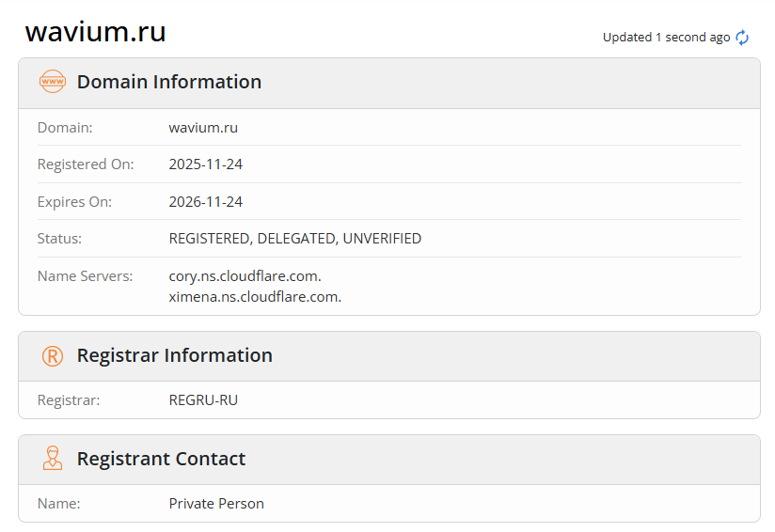Click the domain value wavium.ru

[x=203, y=127]
